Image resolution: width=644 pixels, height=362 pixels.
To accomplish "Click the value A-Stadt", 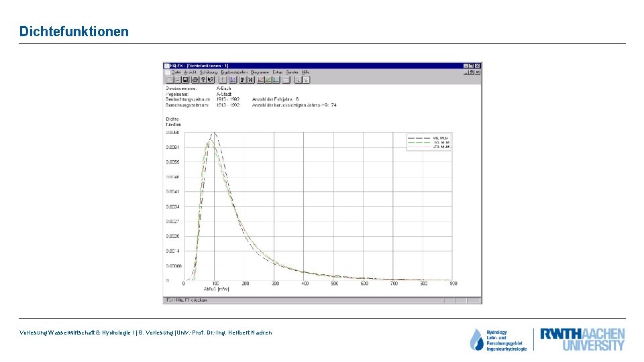I will 224,94.
